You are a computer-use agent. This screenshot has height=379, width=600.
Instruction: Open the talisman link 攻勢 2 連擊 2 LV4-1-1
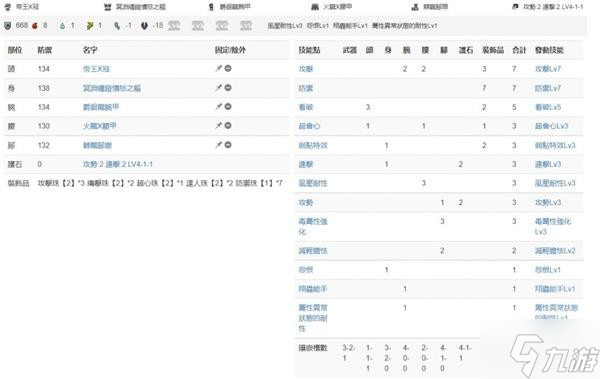118,164
